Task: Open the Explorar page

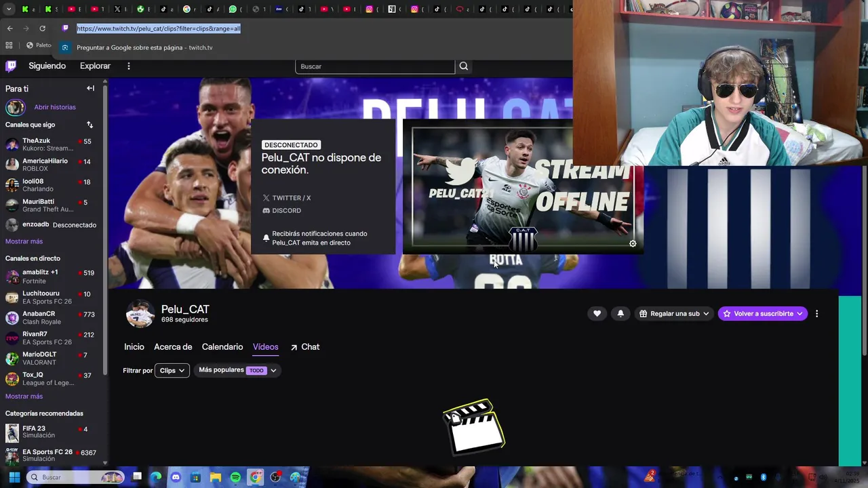Action: click(x=95, y=66)
